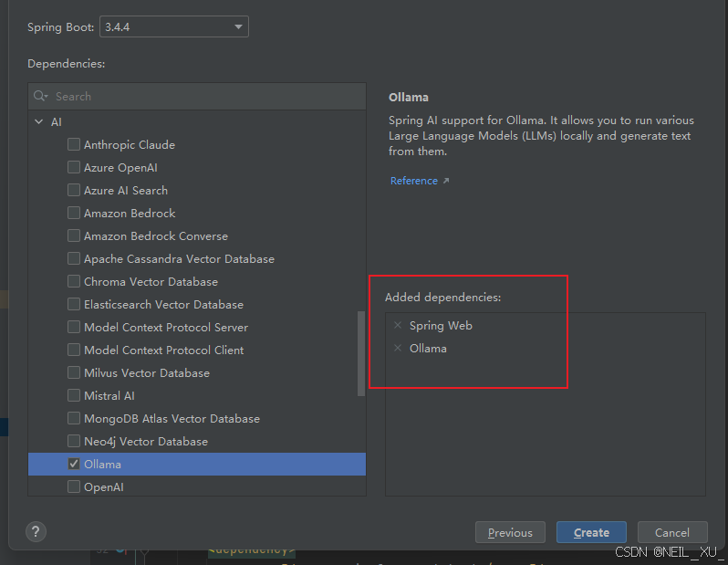Open the Spring Boot version dropdown

tap(174, 26)
